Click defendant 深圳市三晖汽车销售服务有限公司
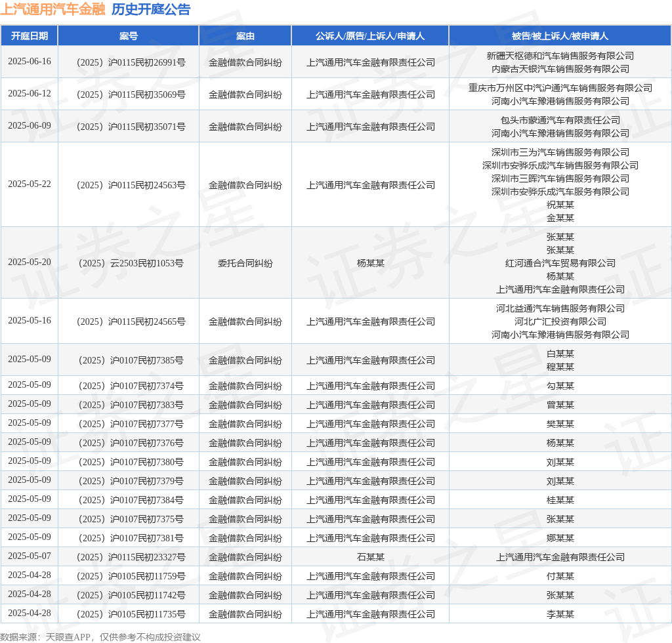This screenshot has width=672, height=643. (560, 178)
